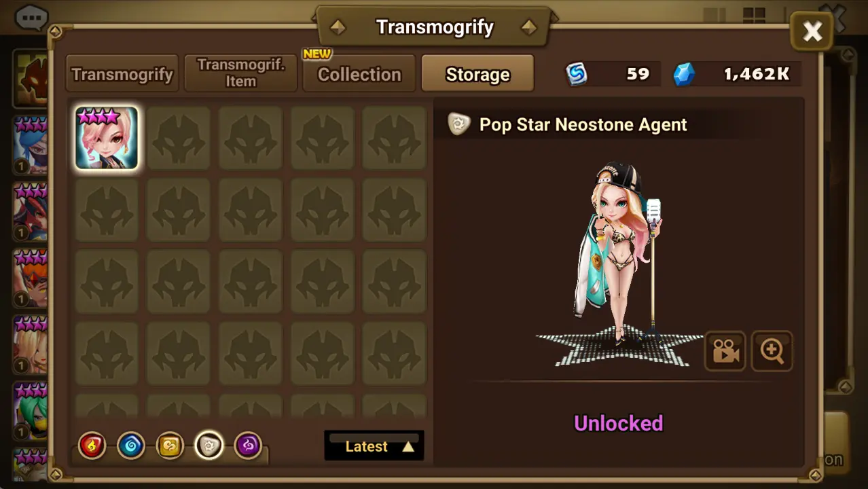Open the Storage tab
The width and height of the screenshot is (868, 489).
pos(477,73)
